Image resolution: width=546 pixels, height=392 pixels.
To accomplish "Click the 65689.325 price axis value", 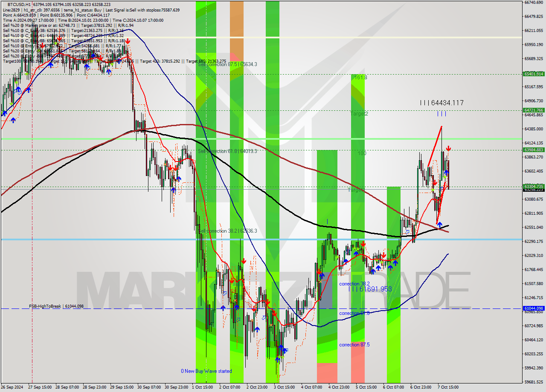I will click(533, 59).
